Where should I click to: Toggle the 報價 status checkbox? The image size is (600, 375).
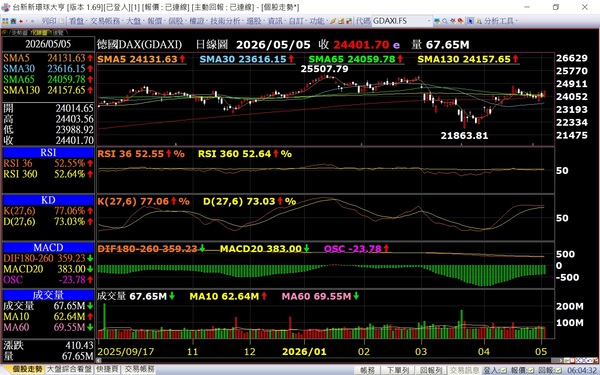pos(532,370)
